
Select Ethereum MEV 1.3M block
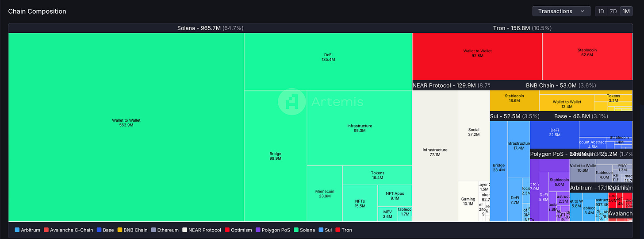[622, 167]
